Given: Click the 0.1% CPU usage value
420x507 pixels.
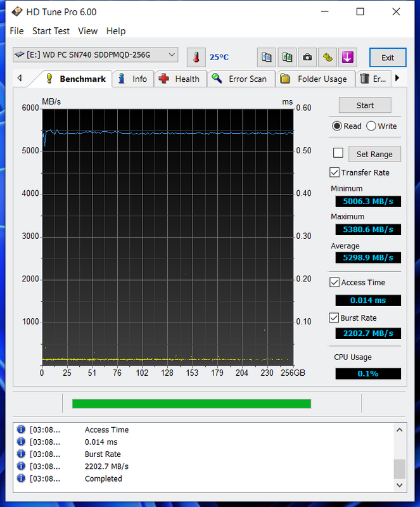Looking at the screenshot, I should tap(368, 374).
